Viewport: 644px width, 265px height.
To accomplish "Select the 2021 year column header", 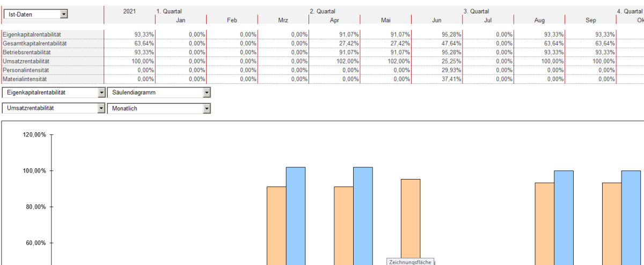I will (129, 11).
